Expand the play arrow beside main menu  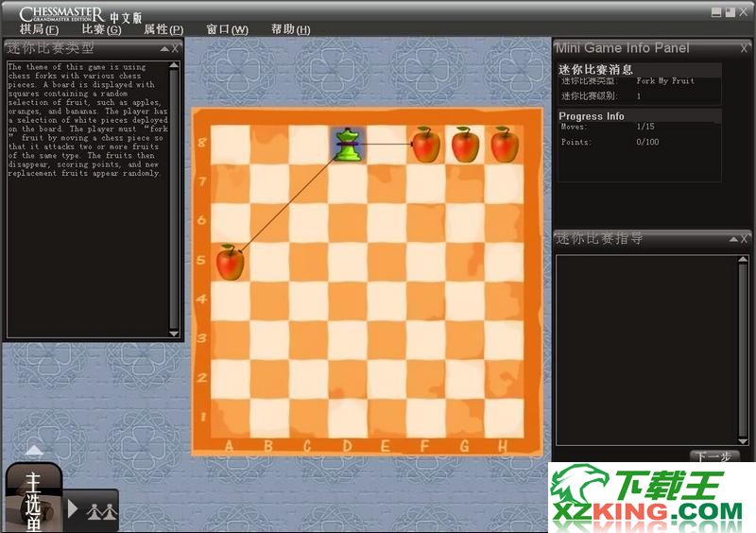[x=73, y=508]
